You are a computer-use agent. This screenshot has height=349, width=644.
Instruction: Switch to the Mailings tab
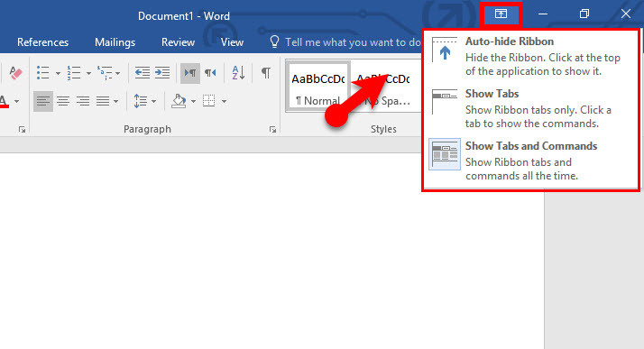coord(115,42)
